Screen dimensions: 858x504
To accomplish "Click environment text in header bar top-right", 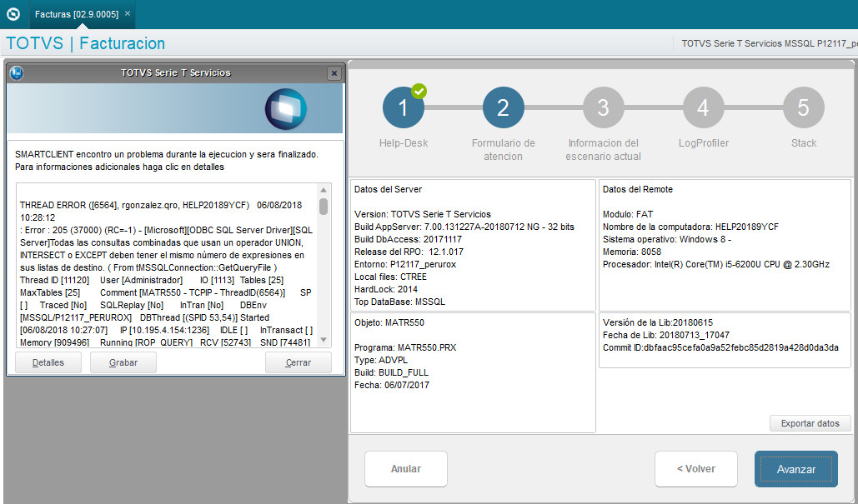I will point(769,43).
